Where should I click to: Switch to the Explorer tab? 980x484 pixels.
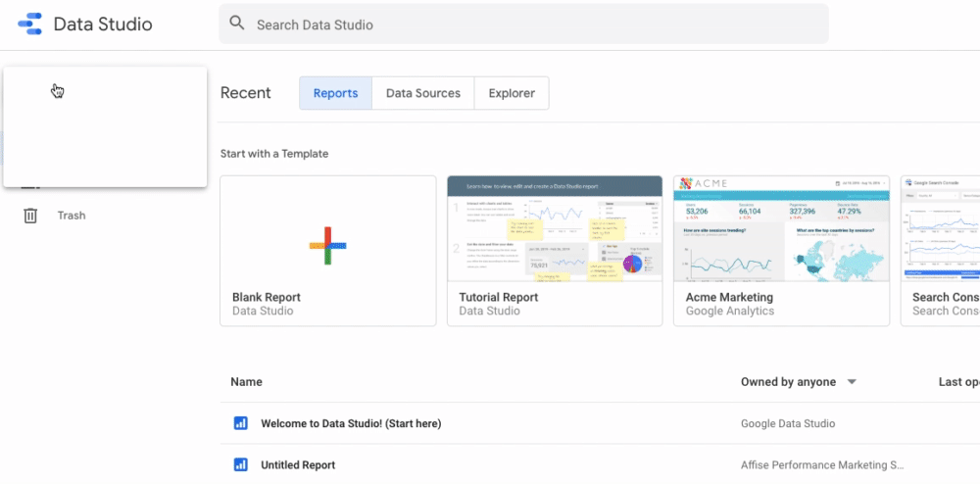coord(512,93)
